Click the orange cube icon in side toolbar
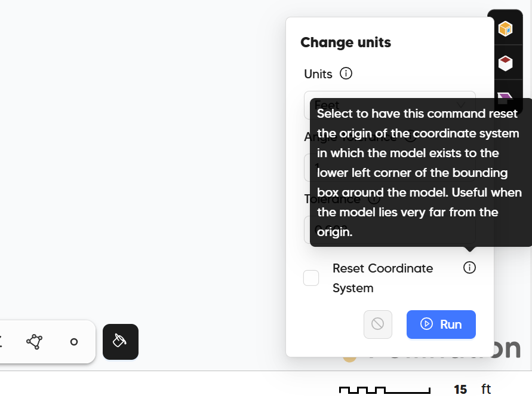This screenshot has height=407, width=532. [506, 28]
